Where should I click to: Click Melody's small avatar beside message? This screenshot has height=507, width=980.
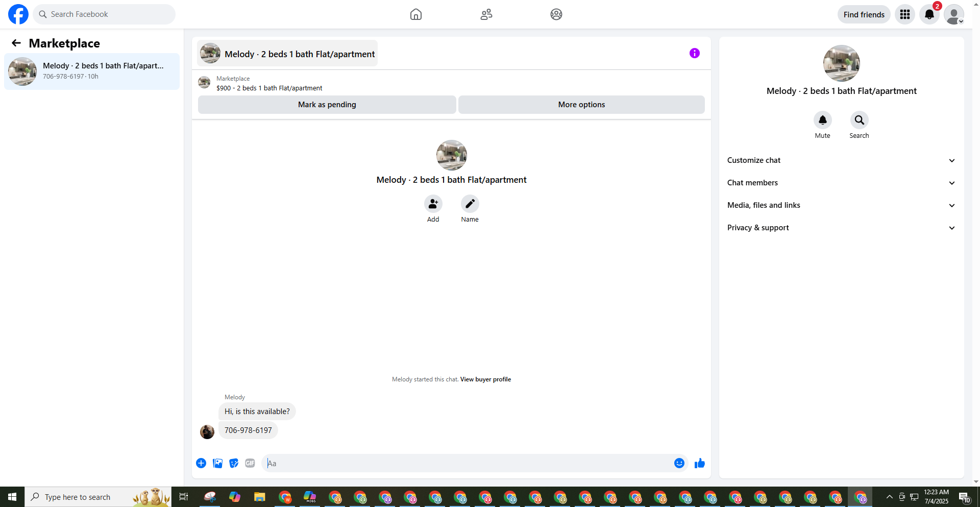tap(207, 432)
